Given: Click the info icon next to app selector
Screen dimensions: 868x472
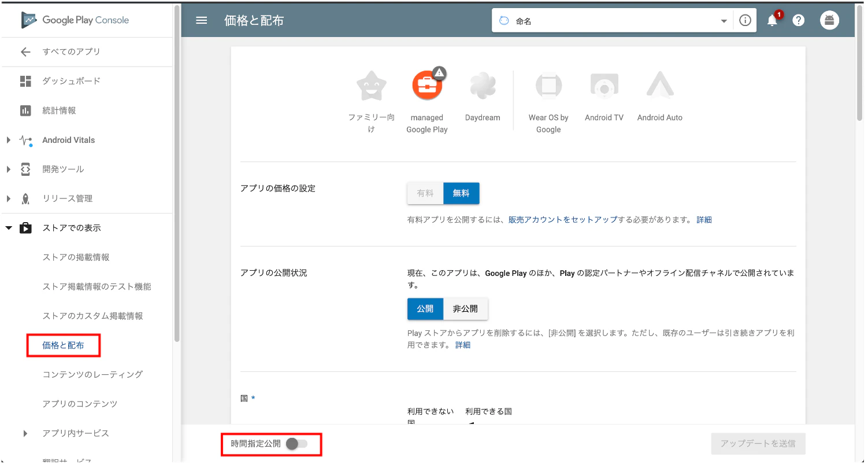Looking at the screenshot, I should pyautogui.click(x=745, y=20).
